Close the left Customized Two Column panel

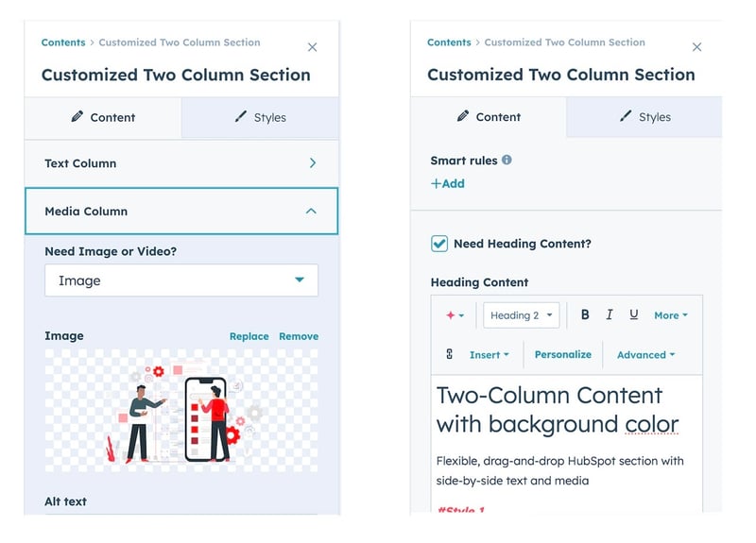[313, 47]
